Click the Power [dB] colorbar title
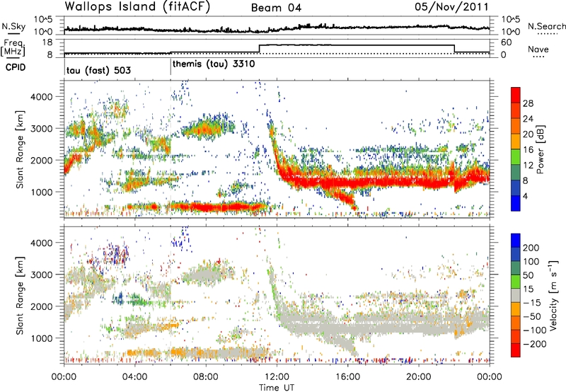 541,149
